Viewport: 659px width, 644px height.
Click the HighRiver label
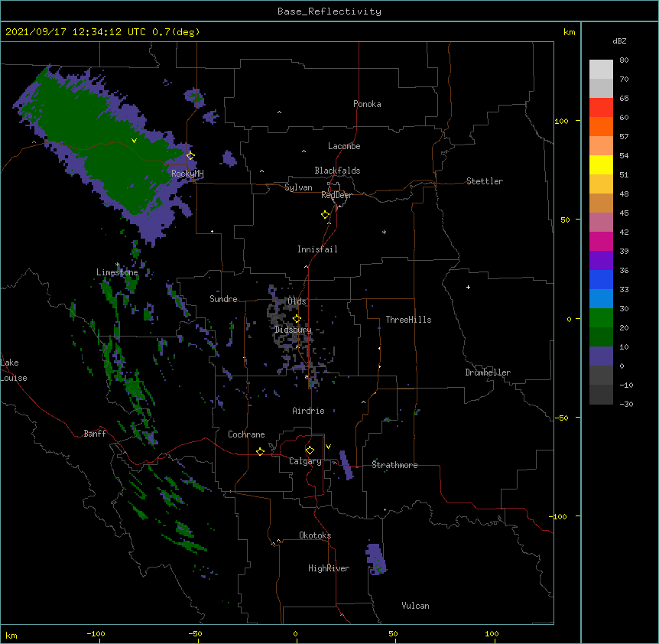pyautogui.click(x=329, y=568)
